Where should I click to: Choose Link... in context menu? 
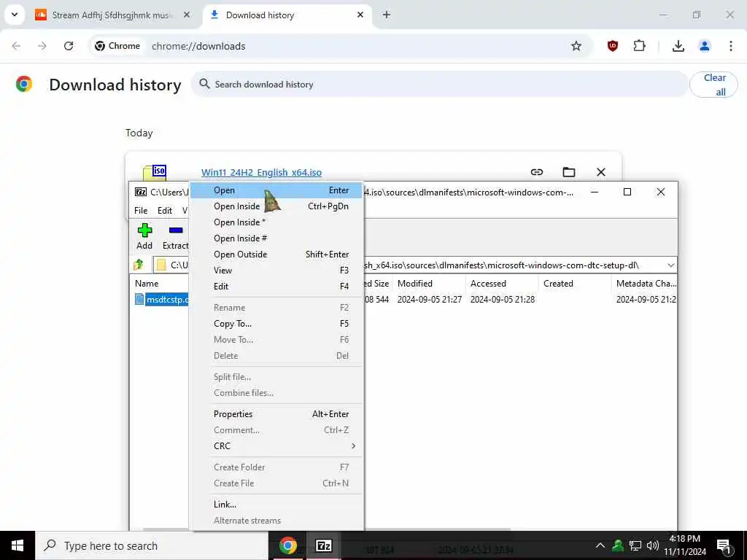276,505
